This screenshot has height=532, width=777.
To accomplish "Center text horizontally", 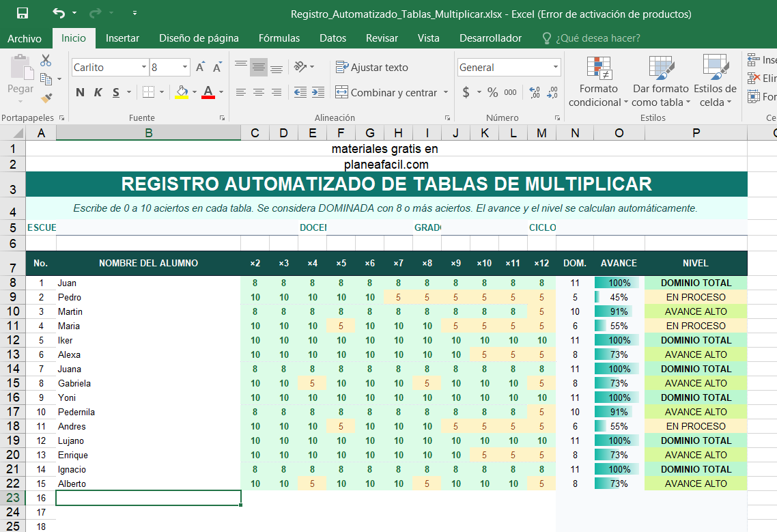I will (x=259, y=92).
